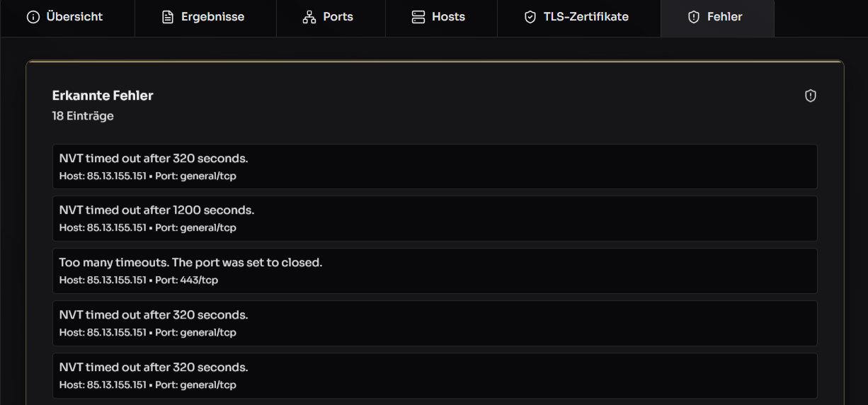Viewport: 868px width, 405px height.
Task: Select the Too many timeouts error entry
Action: coord(435,271)
